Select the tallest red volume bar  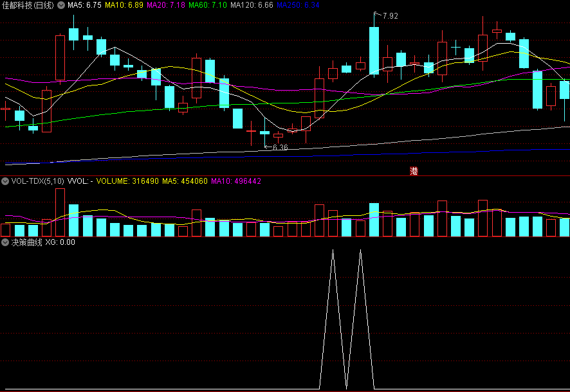pos(60,212)
